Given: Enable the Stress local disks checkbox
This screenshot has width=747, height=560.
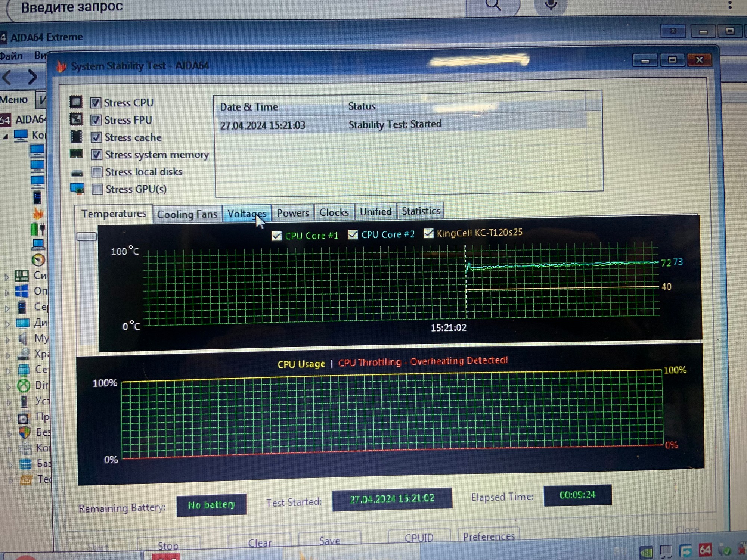Looking at the screenshot, I should 97,172.
